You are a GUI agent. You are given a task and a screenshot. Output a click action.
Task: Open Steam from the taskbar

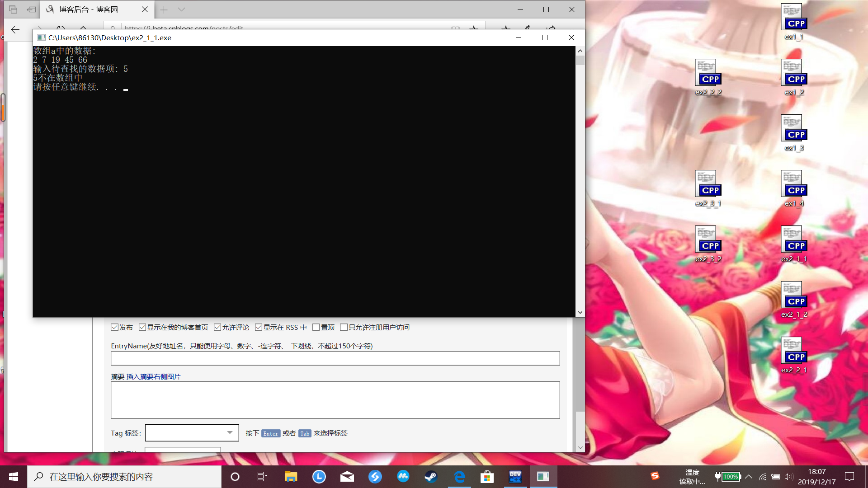(x=431, y=477)
